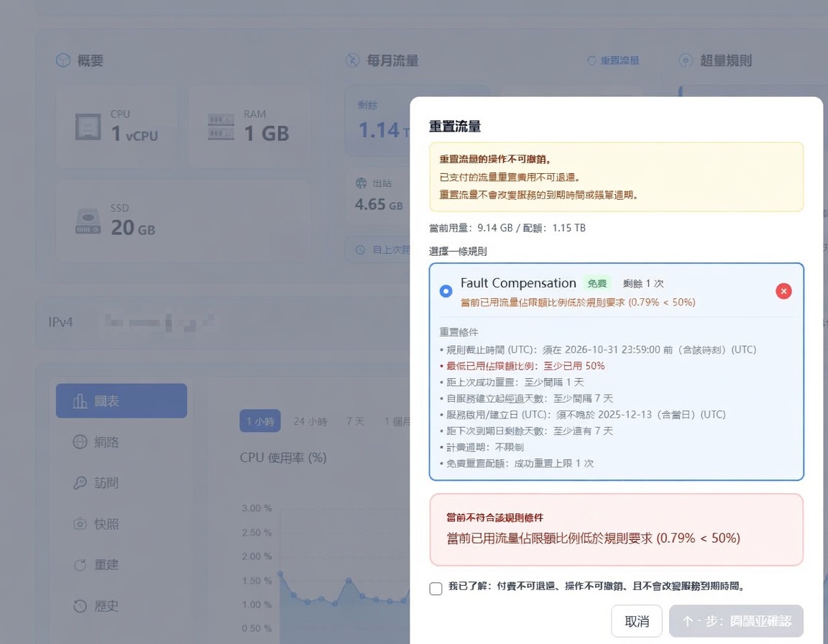The image size is (828, 644).
Task: Click the CPU overview icon showing 1 vCPU
Action: [88, 128]
